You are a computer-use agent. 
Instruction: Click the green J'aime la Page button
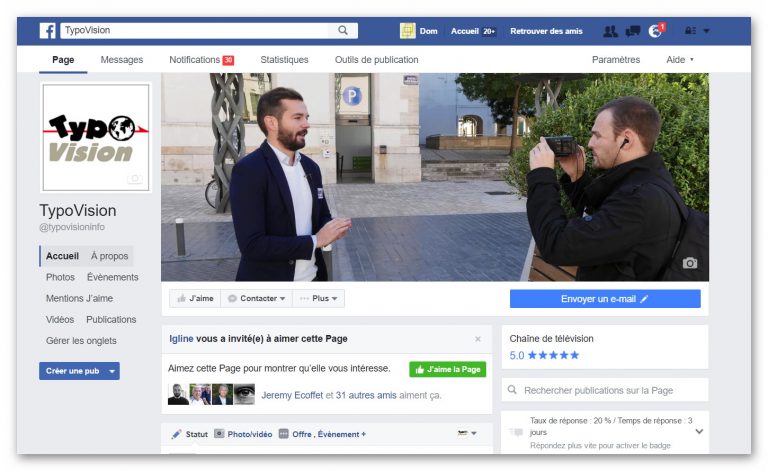tap(447, 369)
